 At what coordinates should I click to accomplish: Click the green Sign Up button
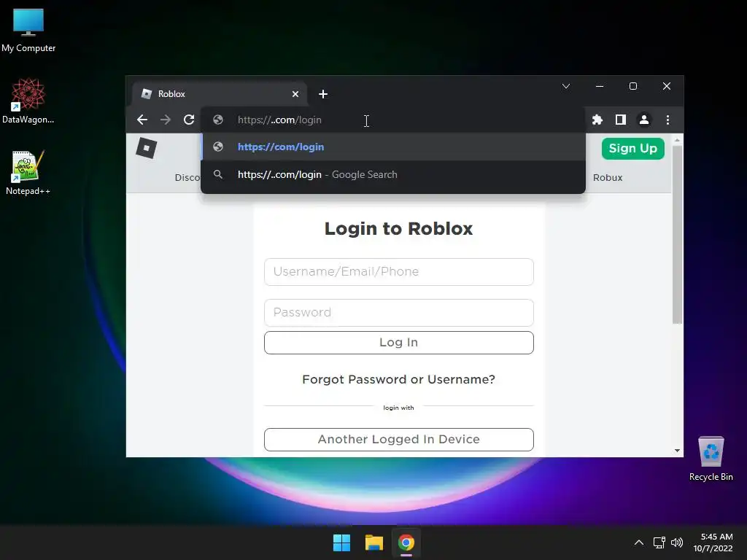point(632,149)
